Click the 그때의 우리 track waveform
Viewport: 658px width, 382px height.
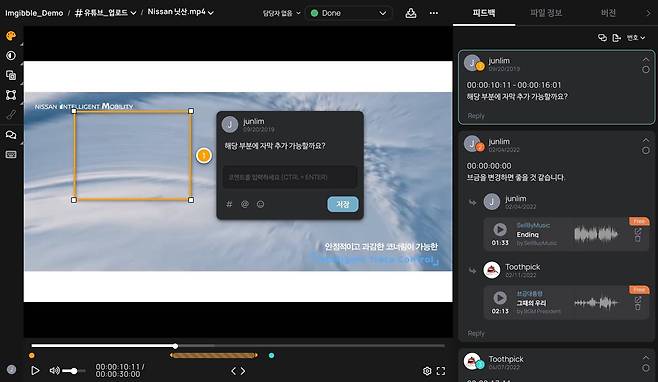click(x=596, y=302)
